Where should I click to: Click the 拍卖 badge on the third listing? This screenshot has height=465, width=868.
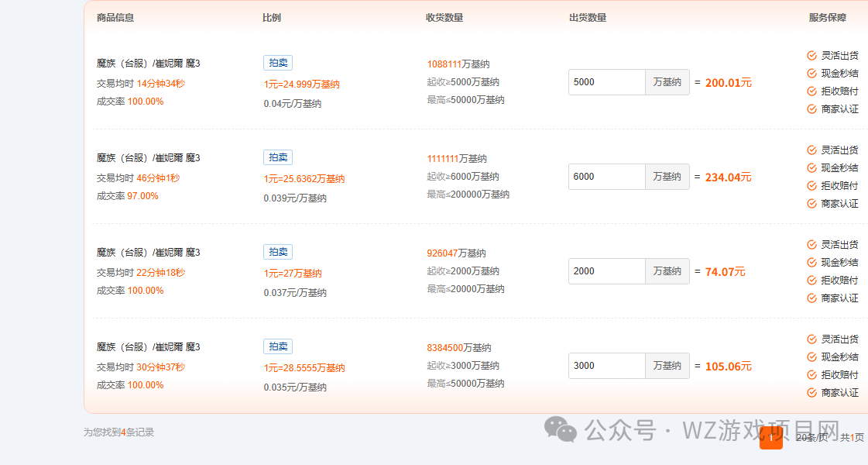click(277, 251)
